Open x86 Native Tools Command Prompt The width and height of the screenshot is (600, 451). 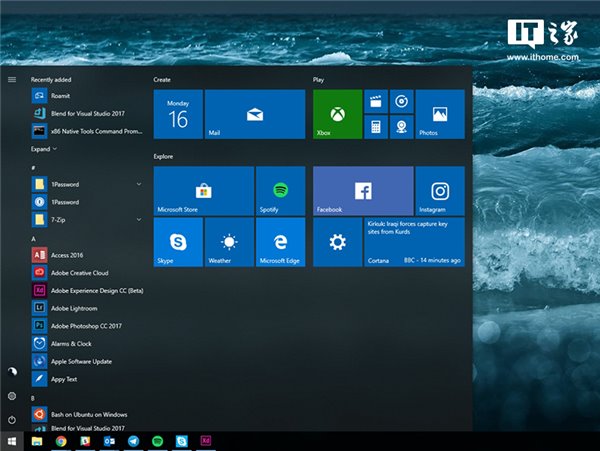pos(88,131)
